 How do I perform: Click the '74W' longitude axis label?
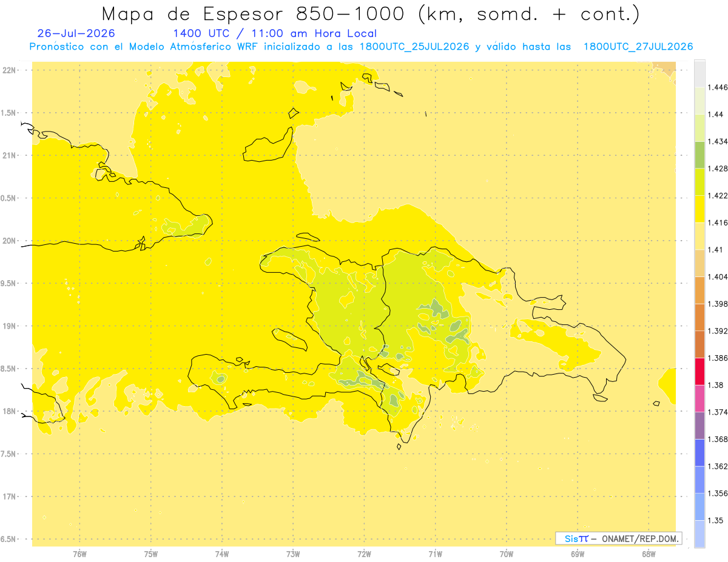click(222, 554)
